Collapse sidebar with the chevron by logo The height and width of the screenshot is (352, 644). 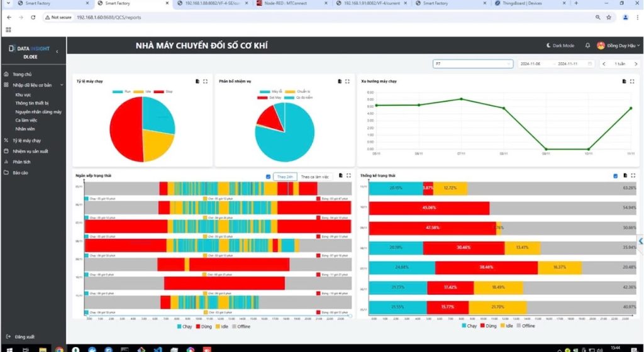coord(57,51)
